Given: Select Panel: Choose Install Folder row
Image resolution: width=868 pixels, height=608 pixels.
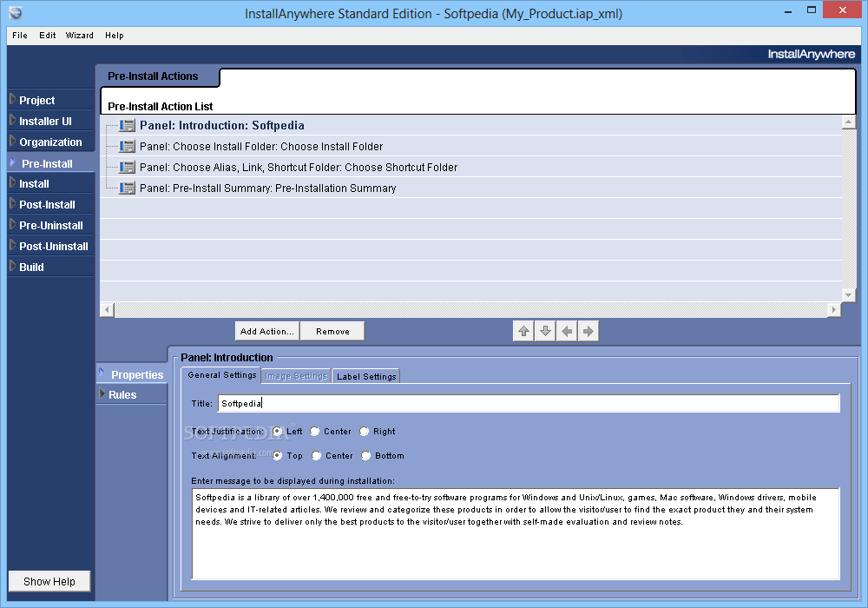Looking at the screenshot, I should [x=471, y=147].
